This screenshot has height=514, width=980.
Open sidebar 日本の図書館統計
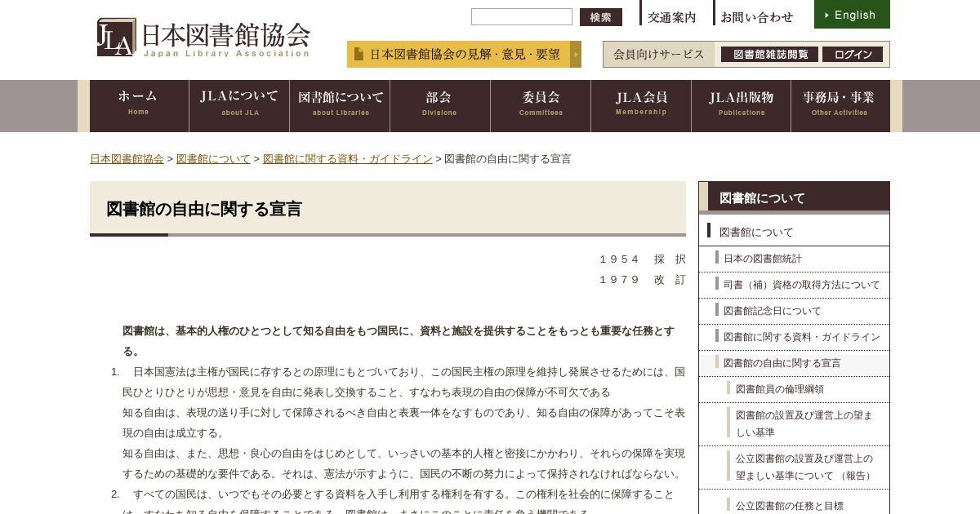[x=794, y=259]
